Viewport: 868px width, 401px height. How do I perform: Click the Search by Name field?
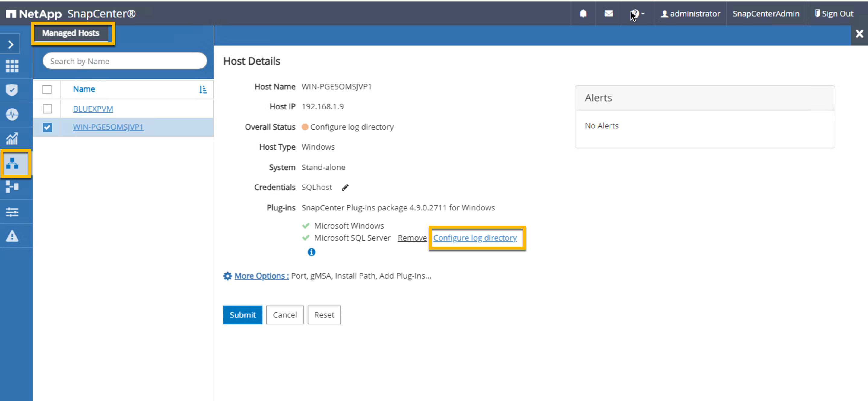coord(125,61)
